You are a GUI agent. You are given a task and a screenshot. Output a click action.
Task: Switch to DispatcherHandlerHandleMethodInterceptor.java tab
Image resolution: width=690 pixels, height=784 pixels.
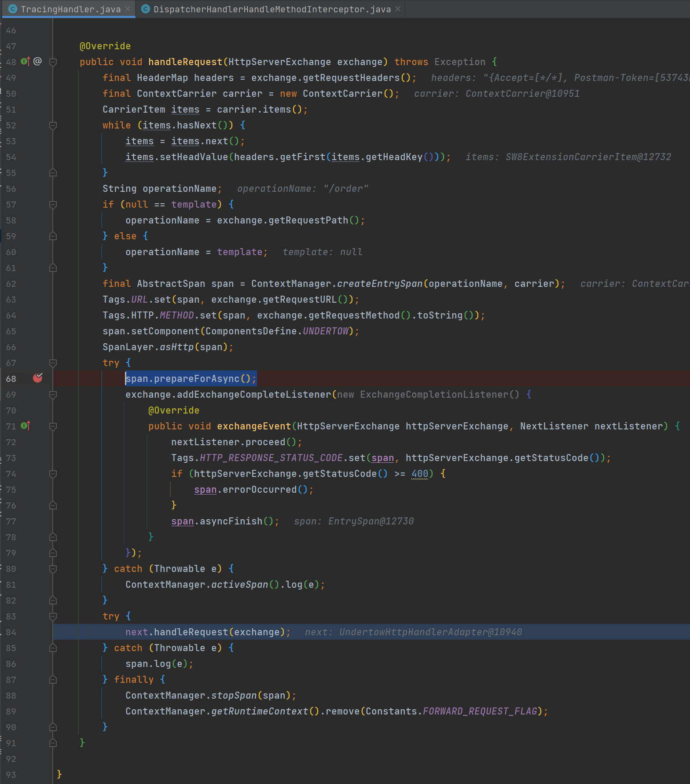pyautogui.click(x=272, y=9)
